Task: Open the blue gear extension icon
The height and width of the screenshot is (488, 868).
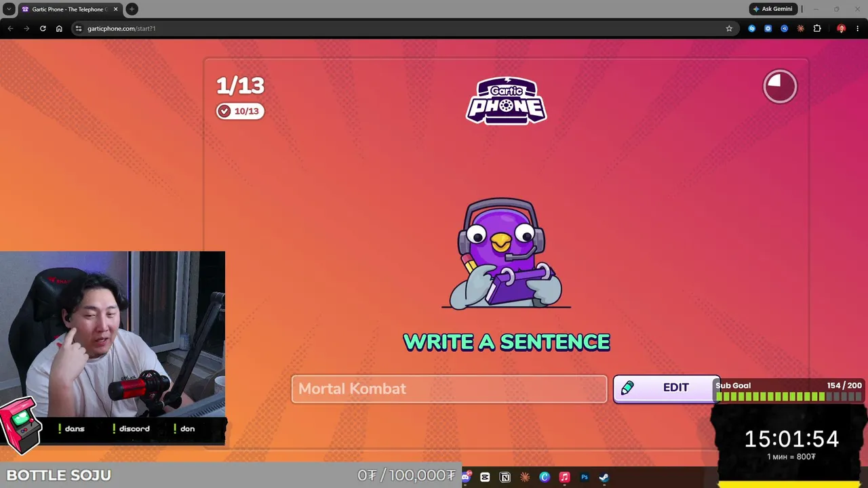Action: [768, 28]
